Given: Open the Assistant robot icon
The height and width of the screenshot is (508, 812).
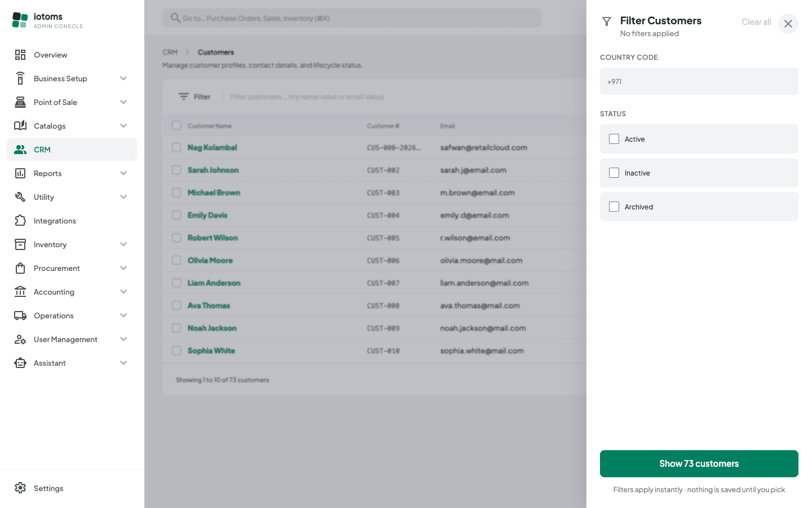Looking at the screenshot, I should [20, 363].
